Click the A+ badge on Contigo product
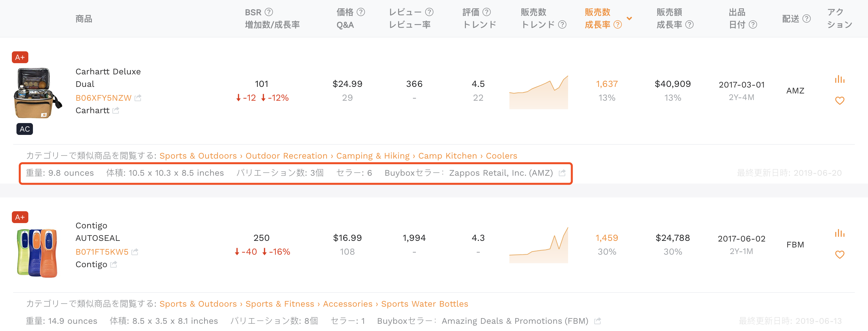 pos(20,217)
